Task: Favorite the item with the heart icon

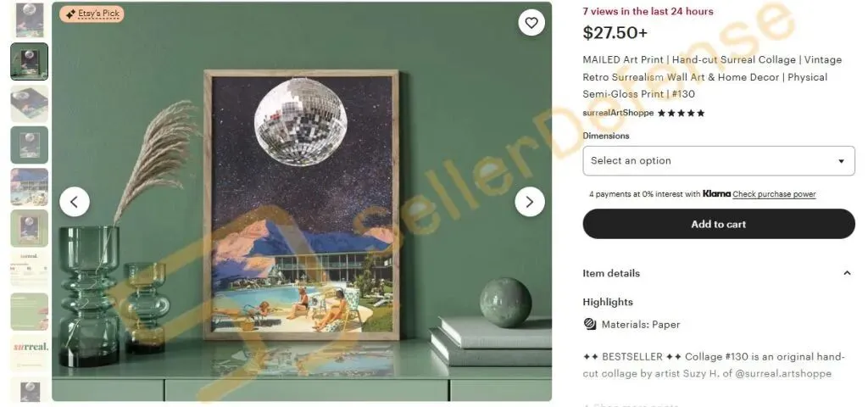Action: click(531, 23)
